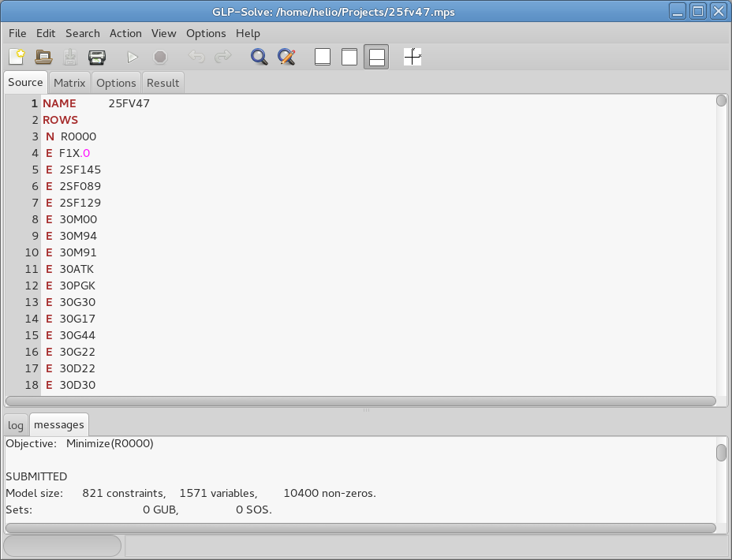Switch to the Options tab

tap(116, 83)
